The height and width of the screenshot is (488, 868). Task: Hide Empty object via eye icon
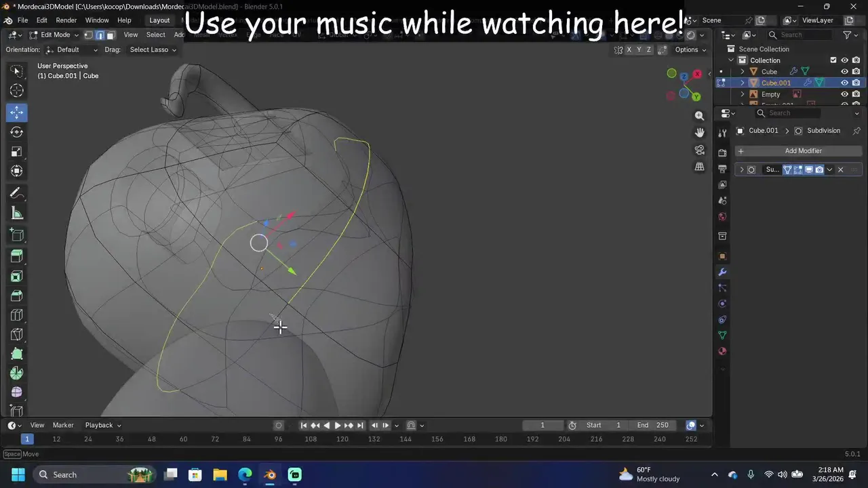pyautogui.click(x=845, y=94)
